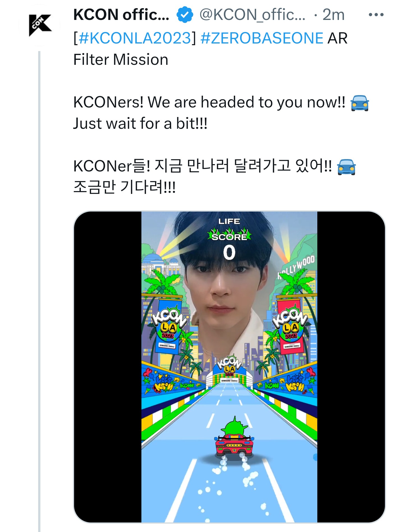Click the blue verified badge
404x532 pixels.
185,15
